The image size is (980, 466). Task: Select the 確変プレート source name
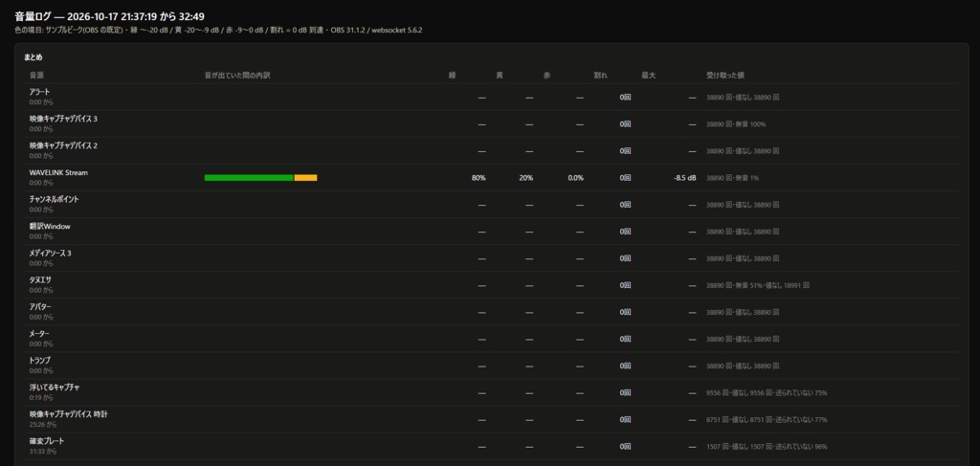coord(46,441)
